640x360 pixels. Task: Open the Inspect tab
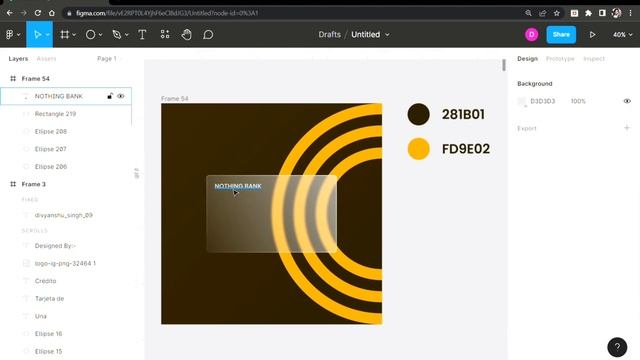click(594, 59)
